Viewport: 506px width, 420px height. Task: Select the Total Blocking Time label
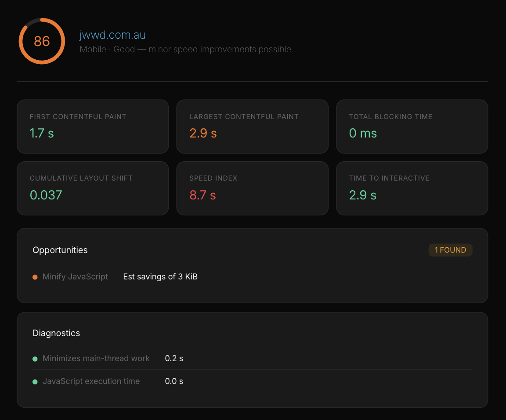[390, 116]
